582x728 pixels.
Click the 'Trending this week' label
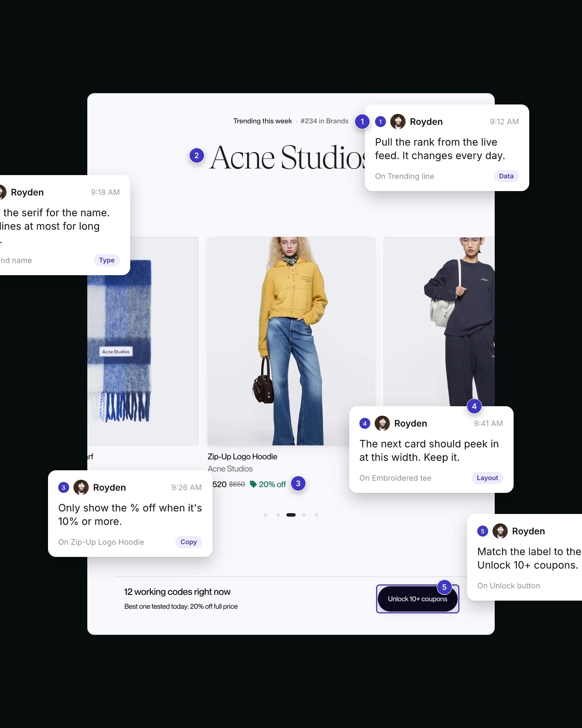click(x=263, y=121)
